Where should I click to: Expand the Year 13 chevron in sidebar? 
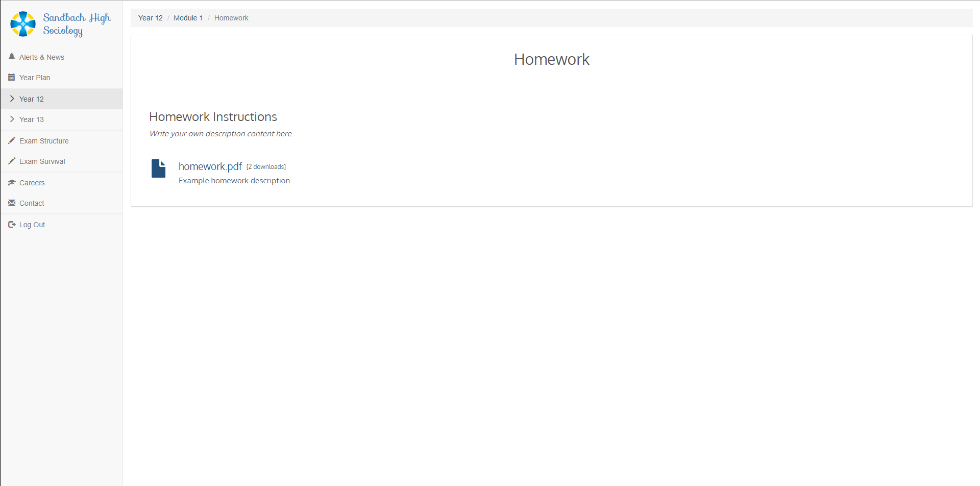pyautogui.click(x=12, y=119)
